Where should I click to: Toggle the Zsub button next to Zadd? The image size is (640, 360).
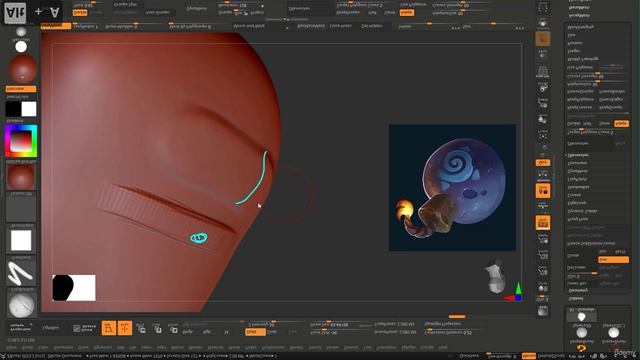(x=273, y=332)
